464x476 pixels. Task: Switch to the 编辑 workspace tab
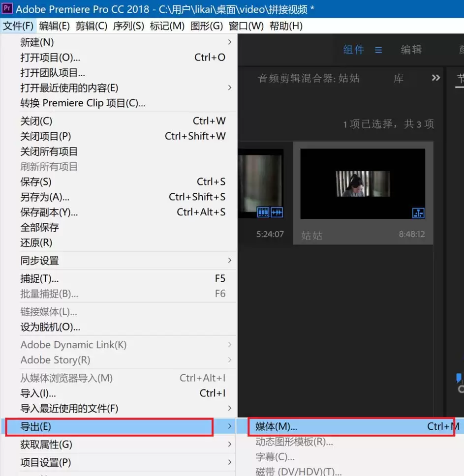pyautogui.click(x=411, y=50)
